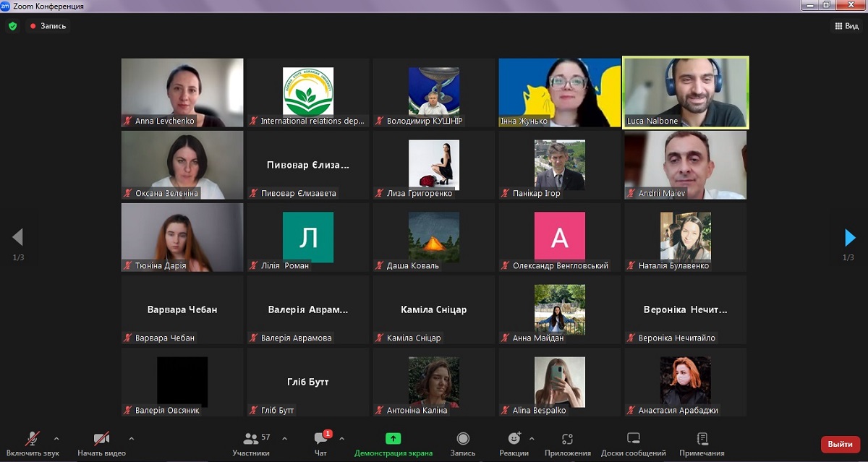
Task: Expand video options arrow next to camera
Action: tap(131, 439)
